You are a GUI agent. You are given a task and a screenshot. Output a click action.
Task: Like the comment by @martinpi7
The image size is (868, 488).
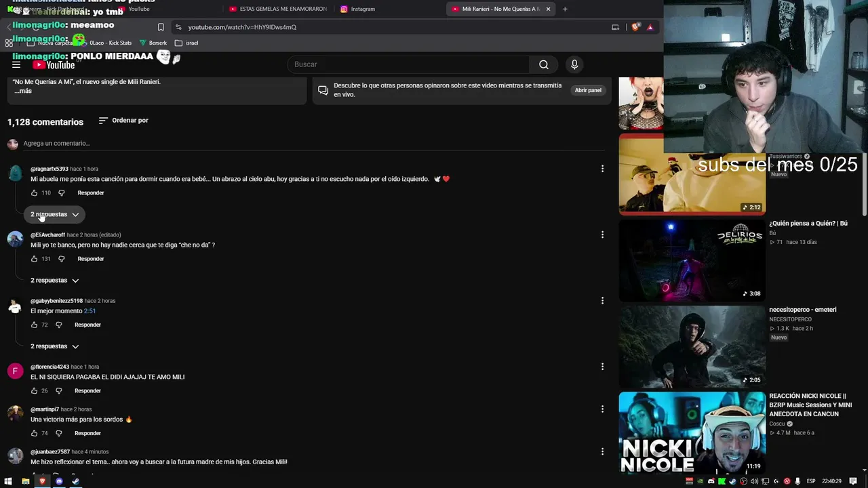click(34, 433)
